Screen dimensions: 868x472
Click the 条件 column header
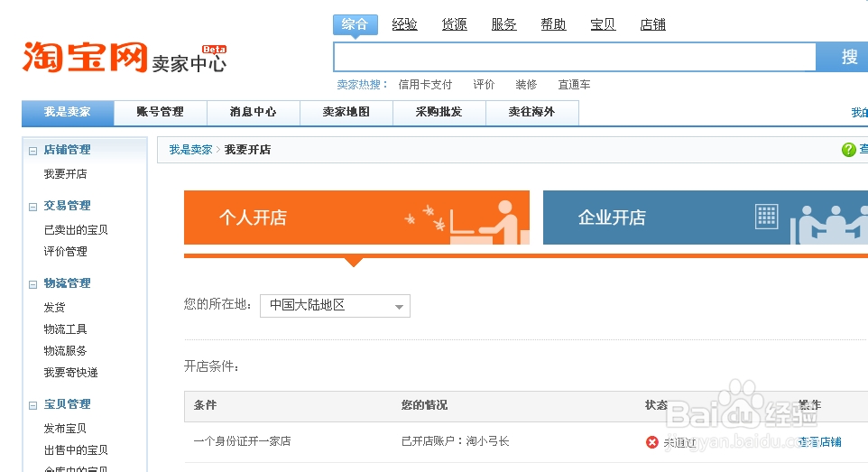coord(205,405)
